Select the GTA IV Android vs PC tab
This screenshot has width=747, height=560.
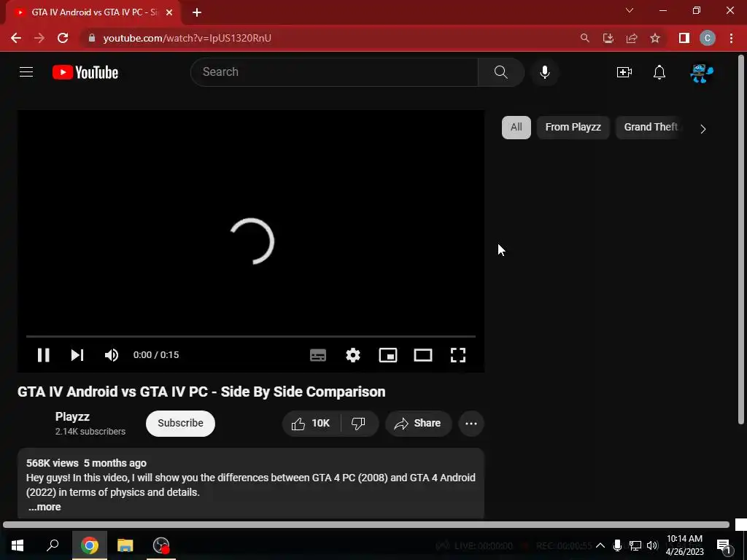tap(93, 12)
